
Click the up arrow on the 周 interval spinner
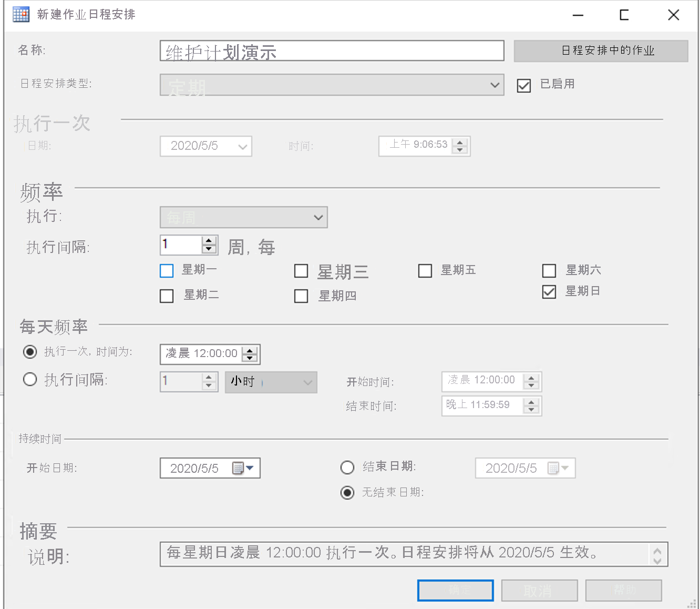[209, 241]
